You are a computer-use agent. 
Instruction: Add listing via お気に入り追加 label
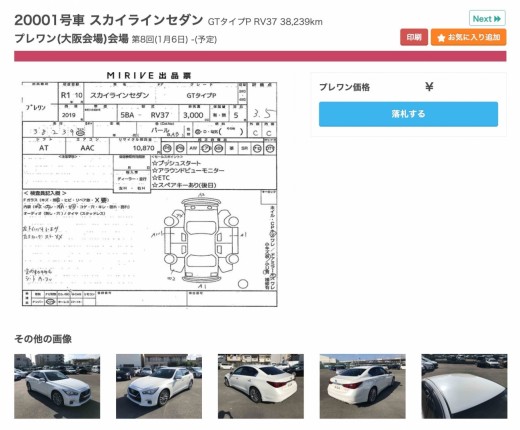474,37
